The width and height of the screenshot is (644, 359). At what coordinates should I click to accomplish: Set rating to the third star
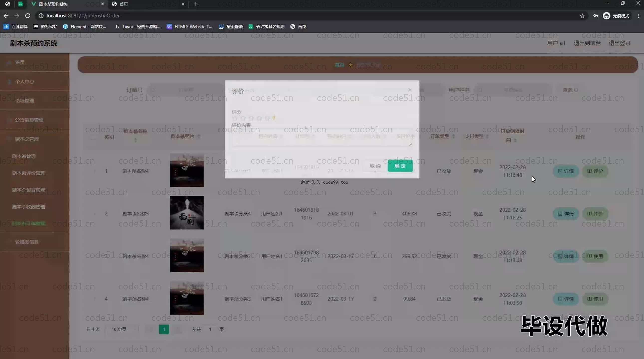coord(251,118)
